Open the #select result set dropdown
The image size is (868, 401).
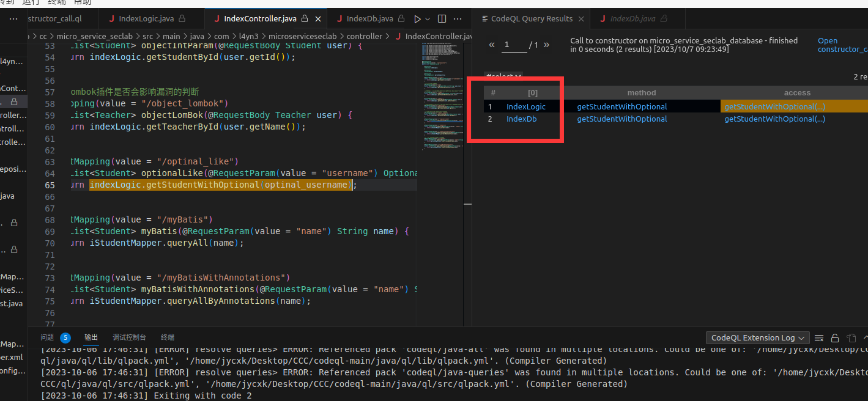tap(503, 76)
